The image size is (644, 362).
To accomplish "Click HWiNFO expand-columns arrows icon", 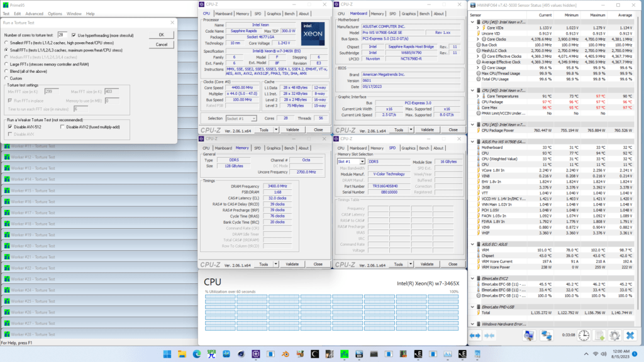I will [x=475, y=336].
